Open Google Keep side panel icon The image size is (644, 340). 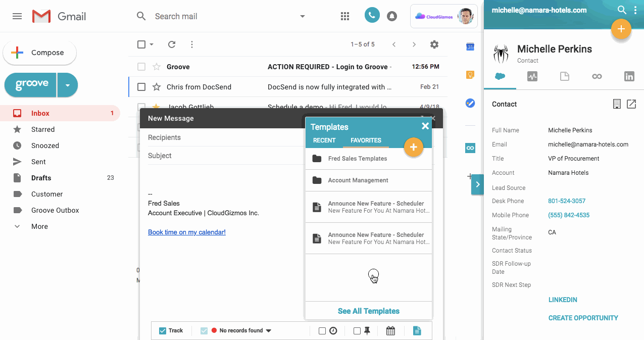click(x=470, y=75)
